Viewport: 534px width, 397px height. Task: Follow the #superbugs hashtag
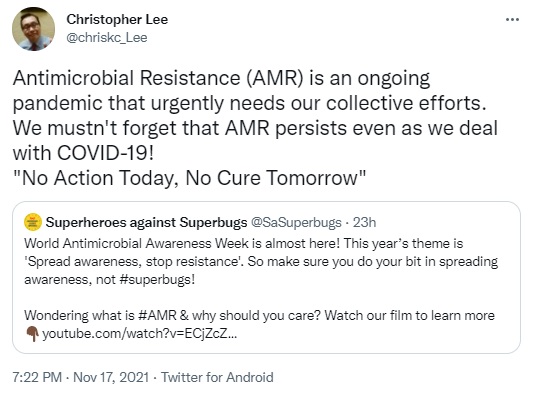[157, 280]
